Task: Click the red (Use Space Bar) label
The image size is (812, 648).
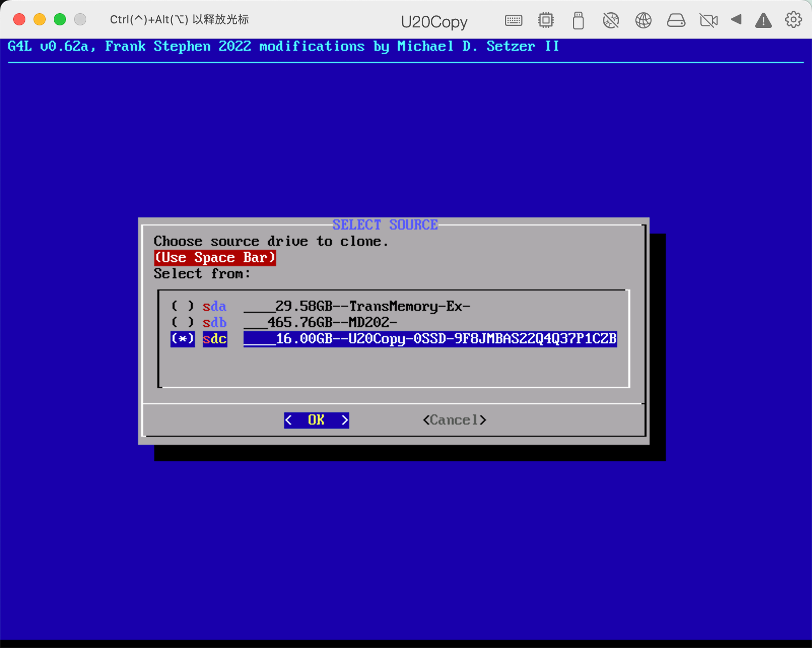Action: pos(215,257)
